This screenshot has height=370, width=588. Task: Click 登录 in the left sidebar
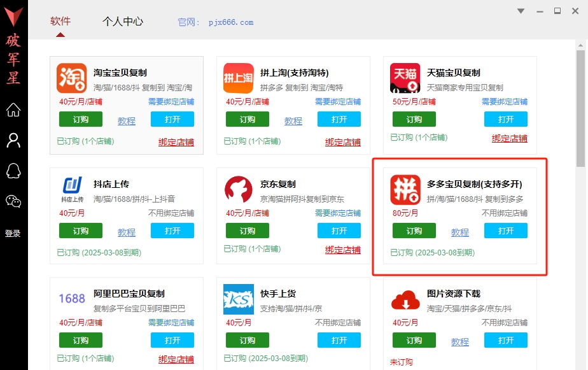[x=13, y=234]
